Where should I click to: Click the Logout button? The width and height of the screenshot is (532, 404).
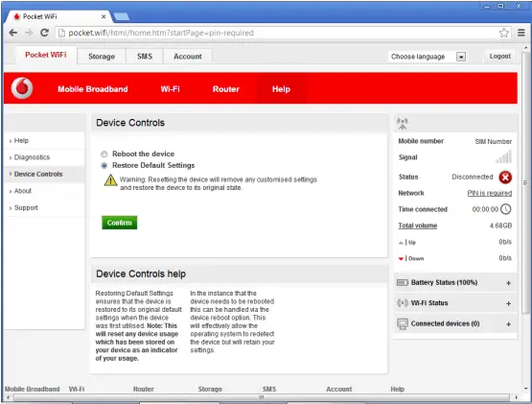(499, 56)
